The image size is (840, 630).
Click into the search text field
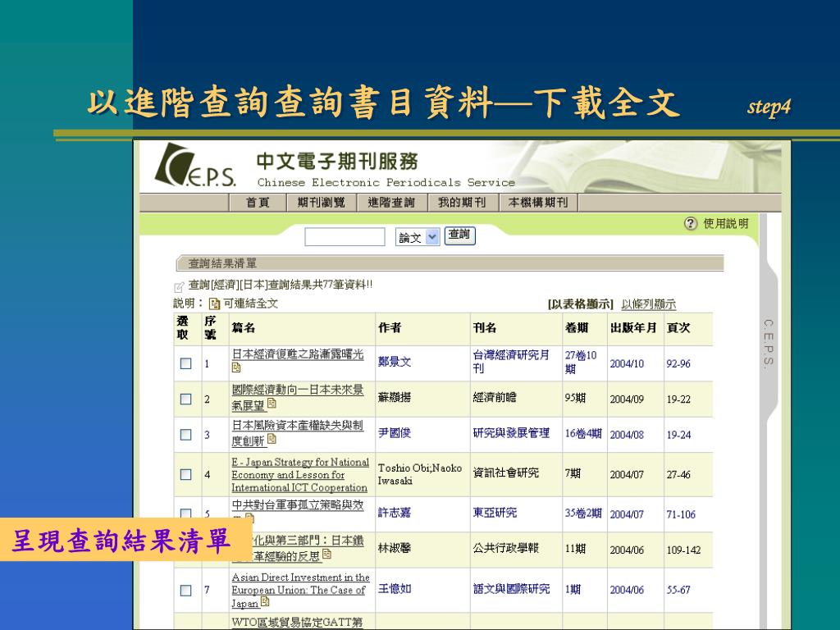click(x=345, y=237)
